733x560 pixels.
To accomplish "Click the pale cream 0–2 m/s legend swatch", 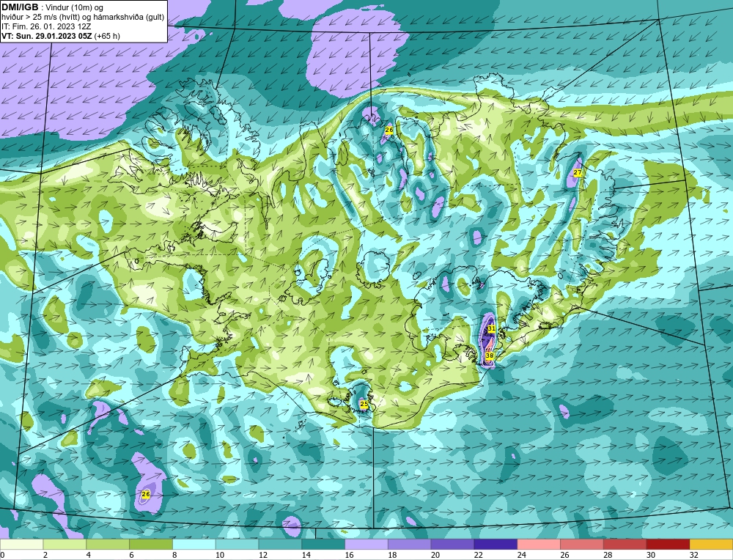I will [x=21, y=544].
